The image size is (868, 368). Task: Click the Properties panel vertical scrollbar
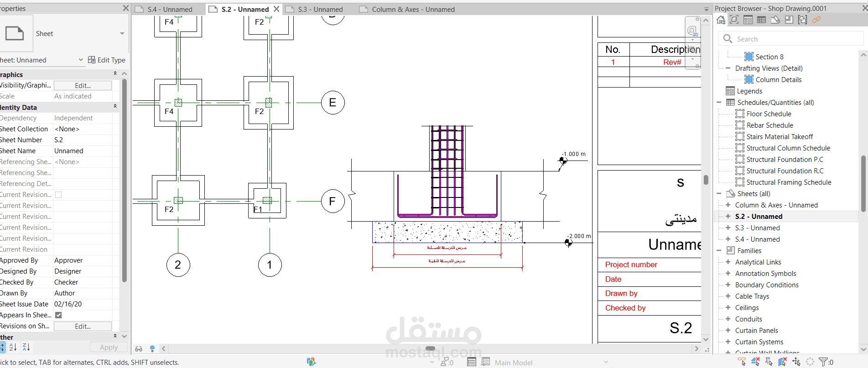coord(124,180)
